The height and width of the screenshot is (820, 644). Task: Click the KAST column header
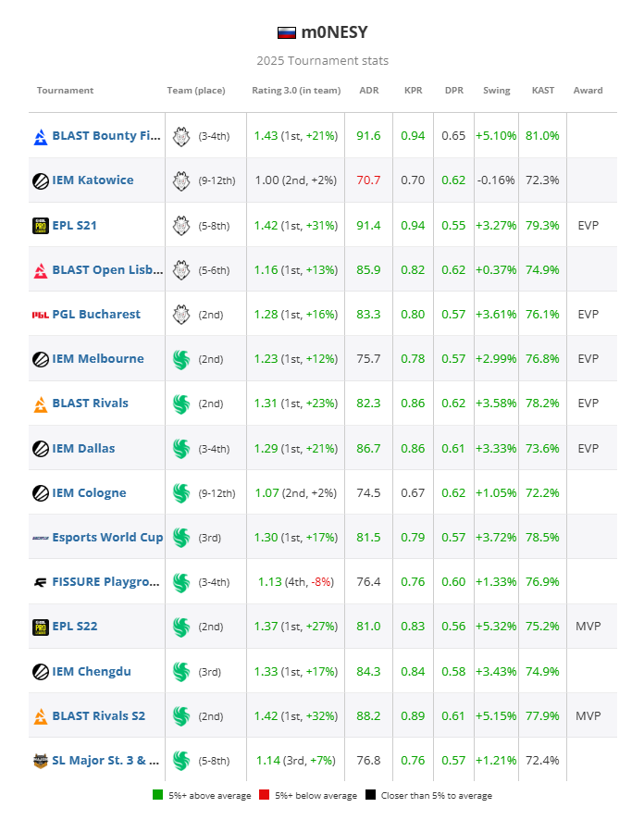[543, 91]
